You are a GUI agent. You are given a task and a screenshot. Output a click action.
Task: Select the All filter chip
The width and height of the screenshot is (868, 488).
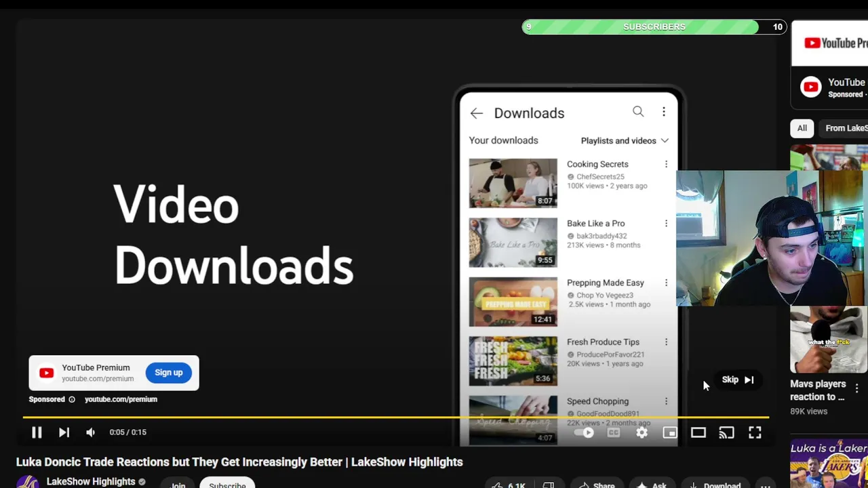802,128
